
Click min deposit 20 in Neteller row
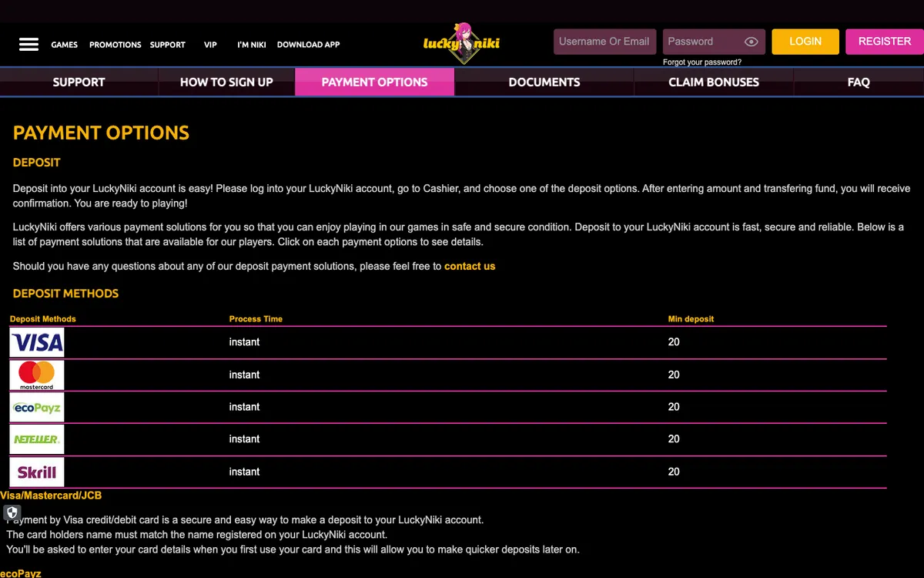[674, 439]
